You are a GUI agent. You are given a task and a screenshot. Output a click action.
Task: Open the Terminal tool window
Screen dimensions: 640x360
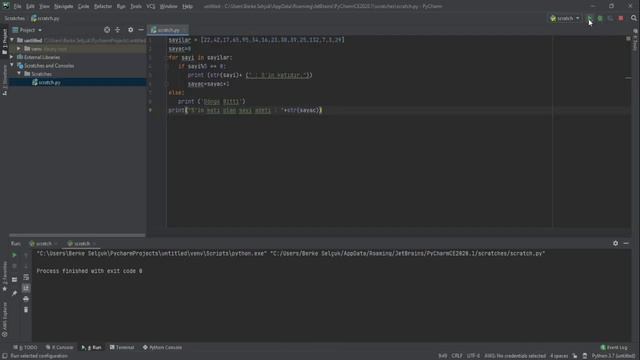coord(122,347)
